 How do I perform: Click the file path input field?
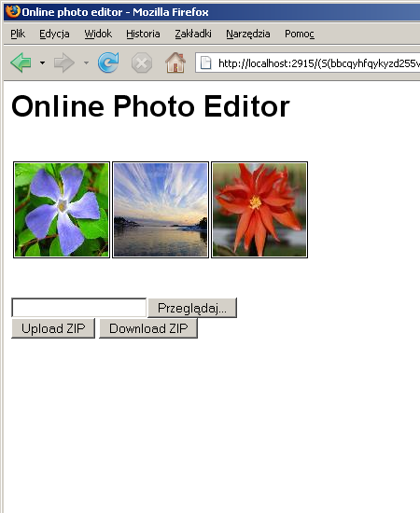coord(79,308)
